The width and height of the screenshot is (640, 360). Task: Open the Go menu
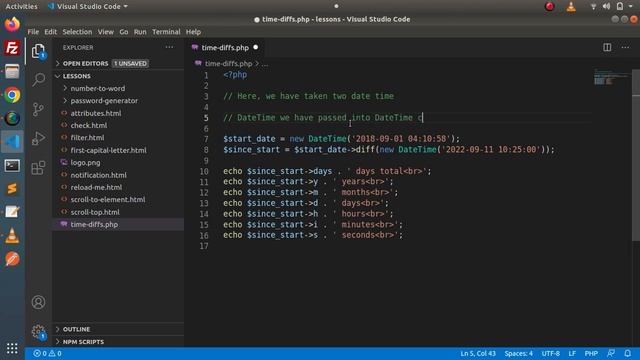point(124,32)
